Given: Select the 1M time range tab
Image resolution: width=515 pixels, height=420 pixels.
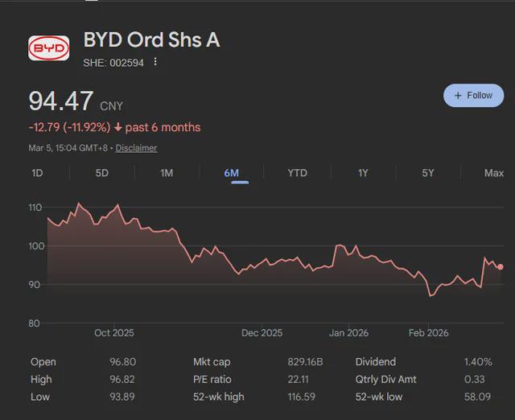Looking at the screenshot, I should 167,173.
